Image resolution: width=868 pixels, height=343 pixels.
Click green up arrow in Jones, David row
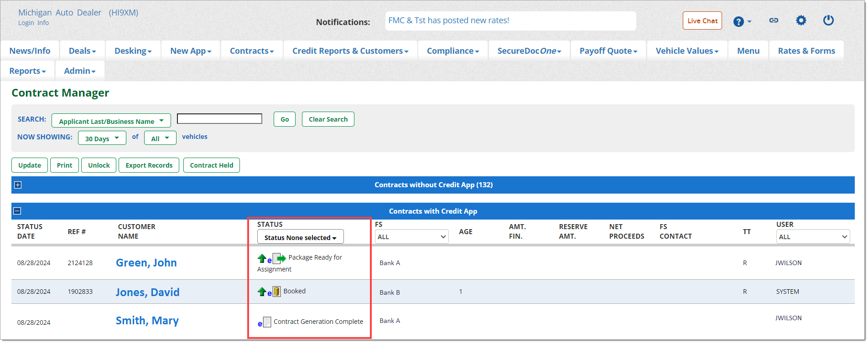[262, 292]
